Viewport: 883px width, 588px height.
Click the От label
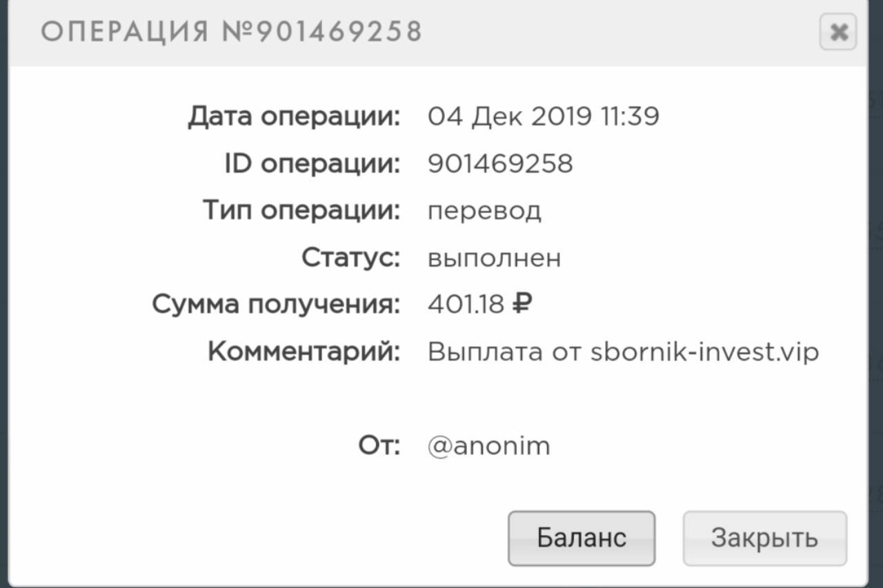tap(379, 445)
